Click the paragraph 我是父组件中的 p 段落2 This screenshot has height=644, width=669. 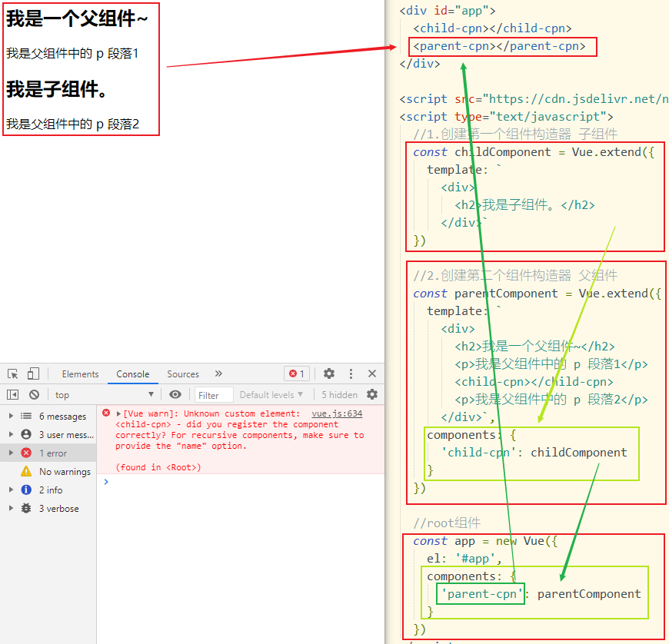tap(72, 124)
